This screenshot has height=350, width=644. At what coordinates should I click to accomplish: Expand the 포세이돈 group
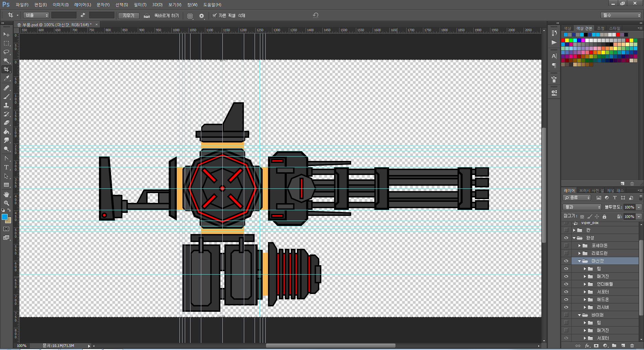click(x=580, y=246)
